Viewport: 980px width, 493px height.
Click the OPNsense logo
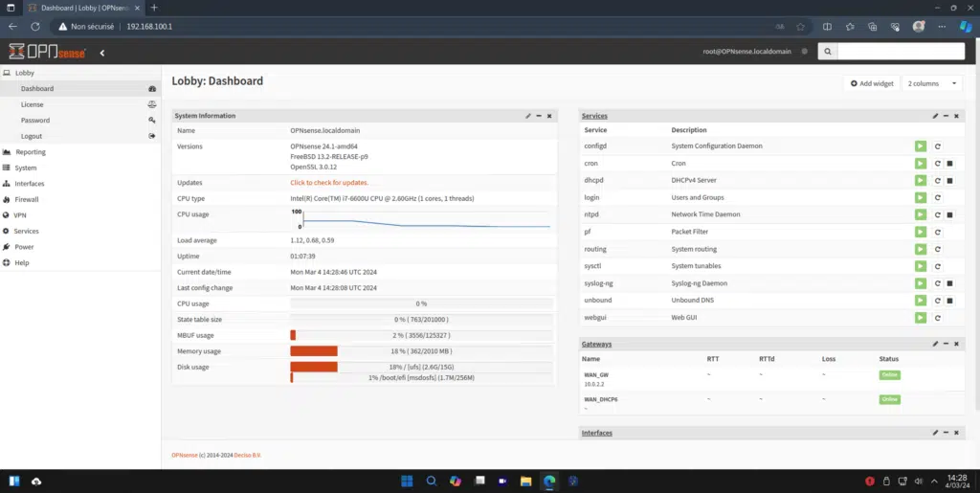[48, 52]
